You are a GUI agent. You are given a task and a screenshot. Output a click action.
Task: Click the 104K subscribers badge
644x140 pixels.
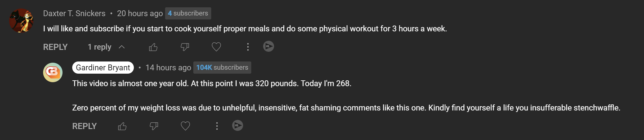click(222, 68)
